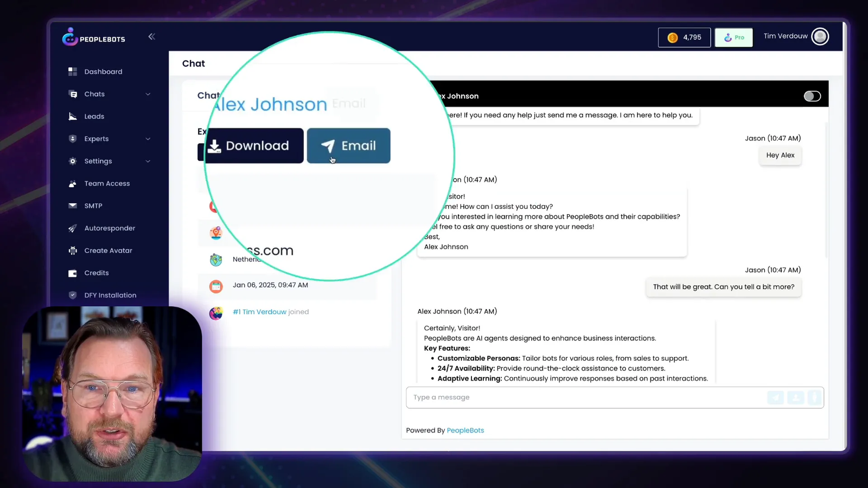Screen dimensions: 868x488
Task: Expand the Chats menu chevron
Action: click(x=148, y=94)
